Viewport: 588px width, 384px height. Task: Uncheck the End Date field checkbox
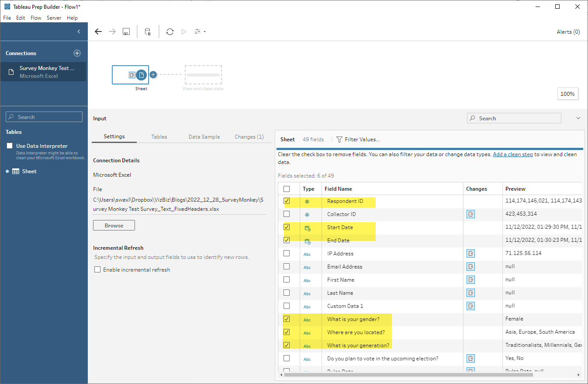point(287,240)
